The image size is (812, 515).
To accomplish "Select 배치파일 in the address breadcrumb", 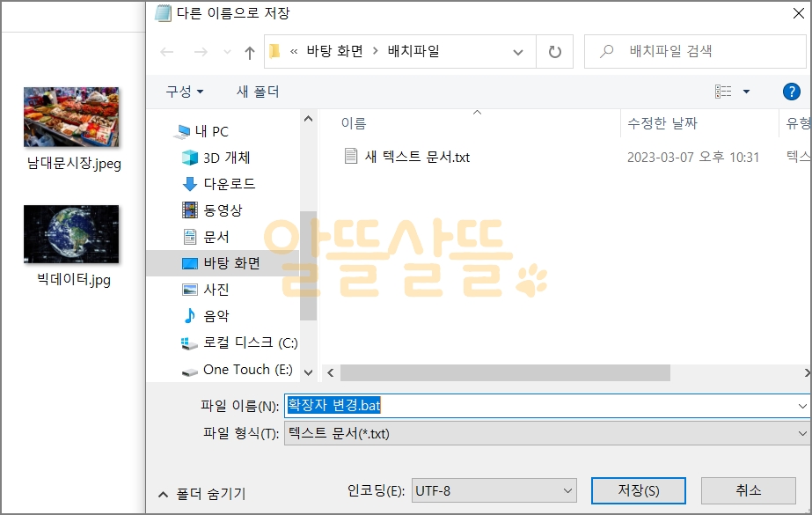I will (413, 51).
